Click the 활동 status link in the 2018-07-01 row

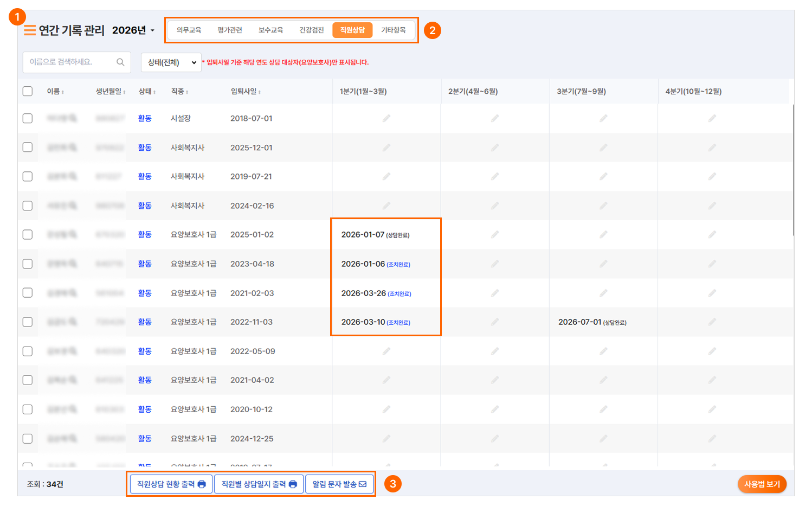click(145, 118)
